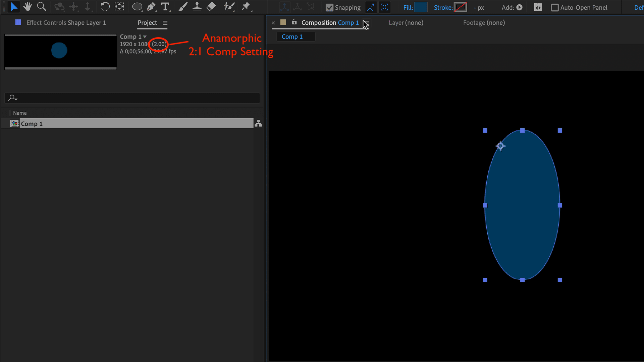Screen dimensions: 644x362
Task: Expand the Comp 1 dropdown arrow in Project
Action: click(x=145, y=37)
